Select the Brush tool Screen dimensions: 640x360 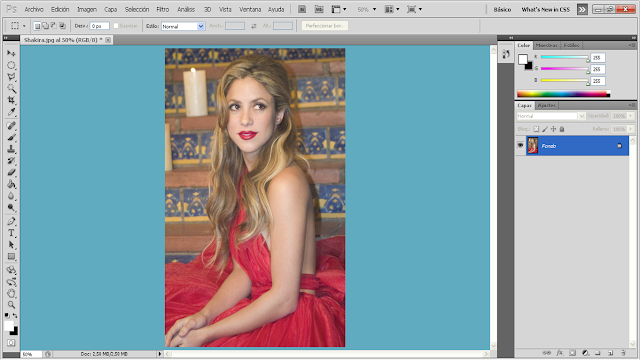coord(11,137)
